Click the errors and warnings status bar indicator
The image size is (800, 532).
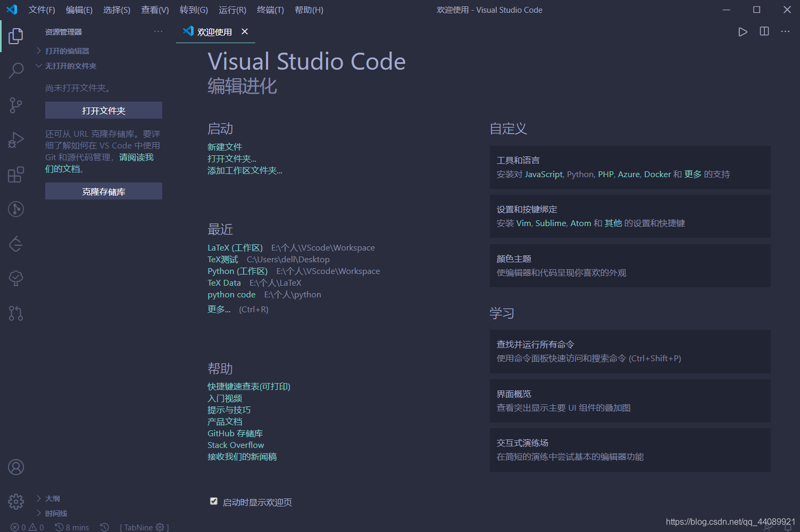tap(27, 527)
